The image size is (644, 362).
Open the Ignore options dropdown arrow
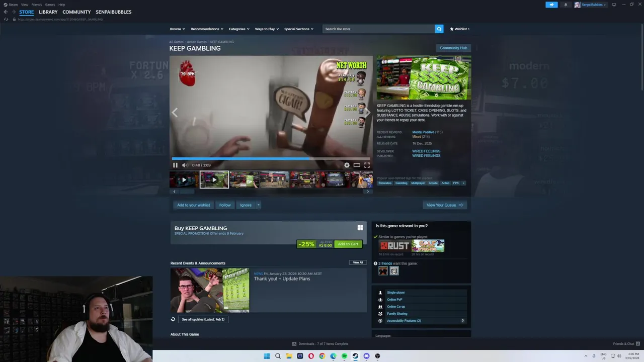[258, 205]
